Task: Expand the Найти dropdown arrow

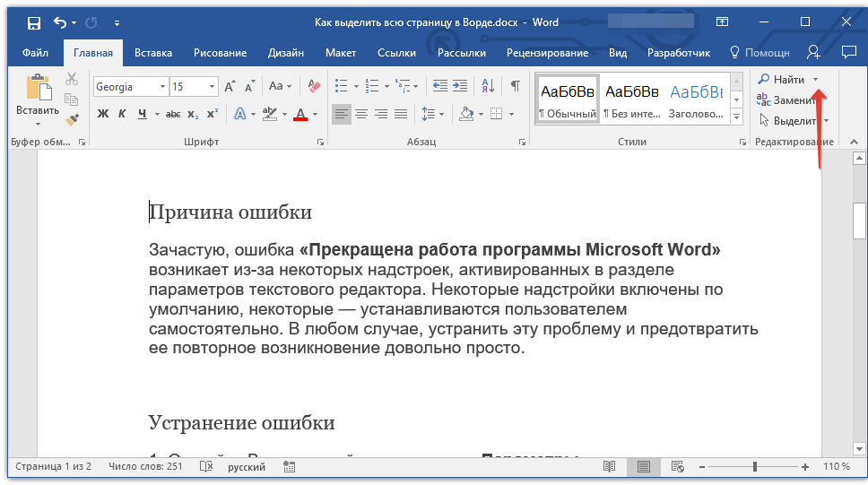Action: click(x=815, y=80)
